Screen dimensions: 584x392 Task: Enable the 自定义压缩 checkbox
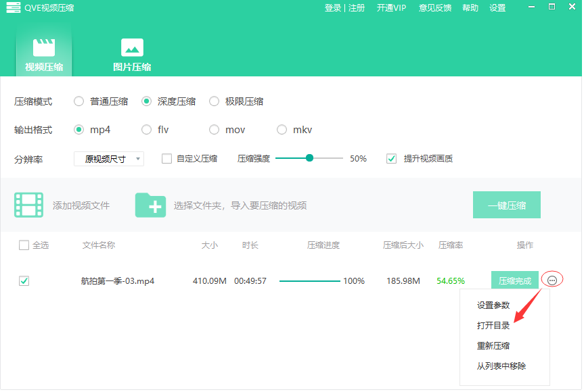pos(167,159)
